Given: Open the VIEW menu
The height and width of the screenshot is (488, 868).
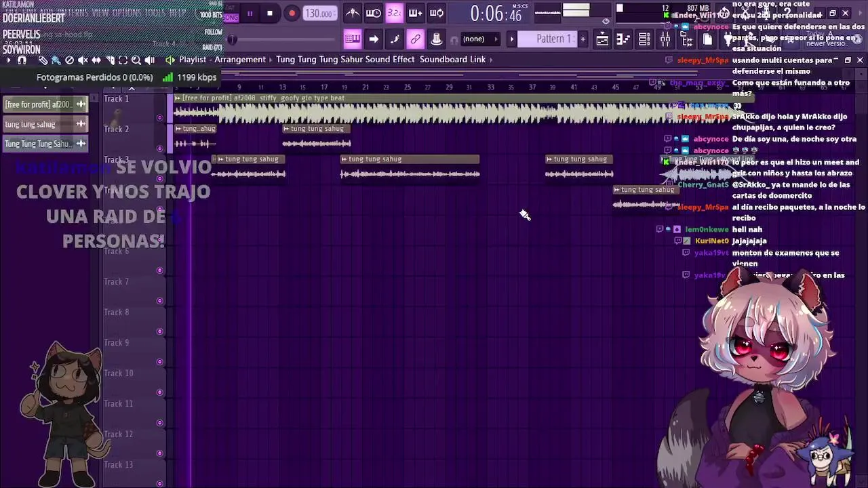Looking at the screenshot, I should point(100,13).
